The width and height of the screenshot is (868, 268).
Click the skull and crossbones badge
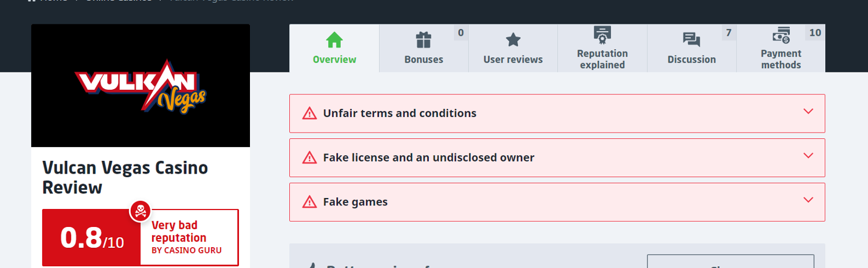140,211
